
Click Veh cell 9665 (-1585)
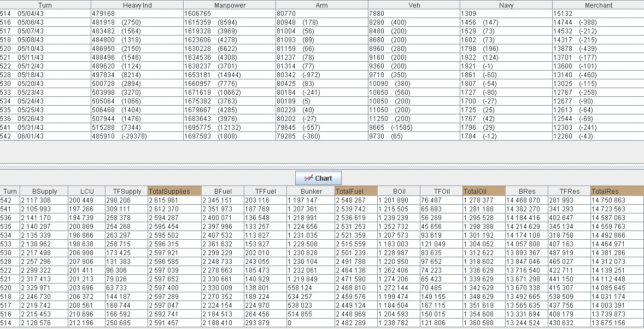click(414, 128)
